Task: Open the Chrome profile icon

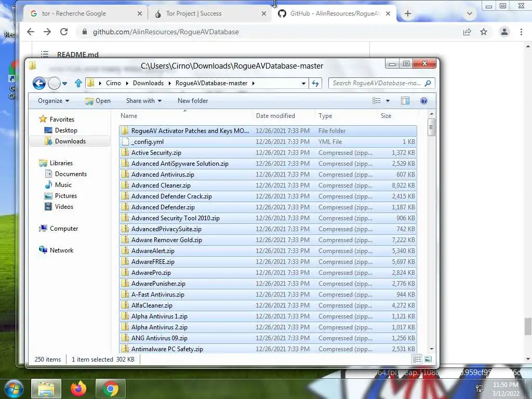Action: 504,32
